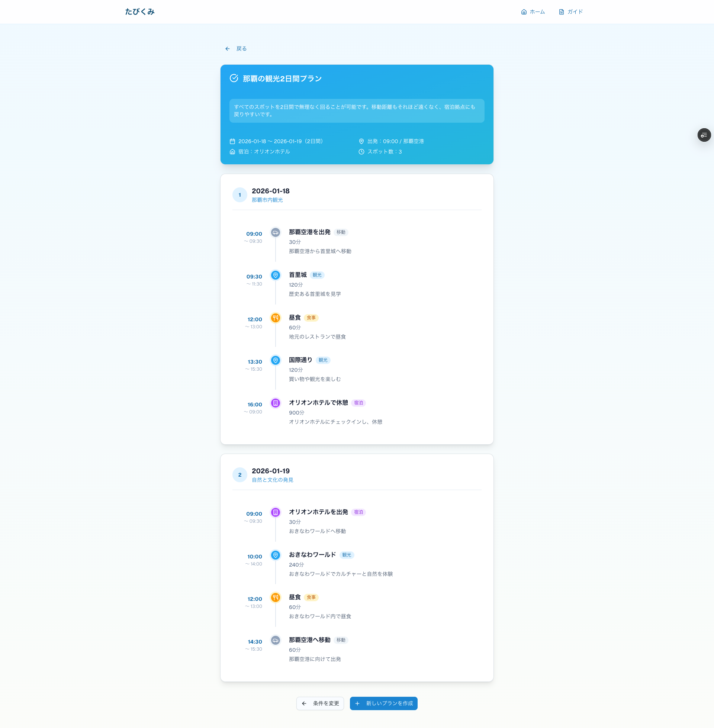Click the floating dark settings icon

[x=704, y=135]
